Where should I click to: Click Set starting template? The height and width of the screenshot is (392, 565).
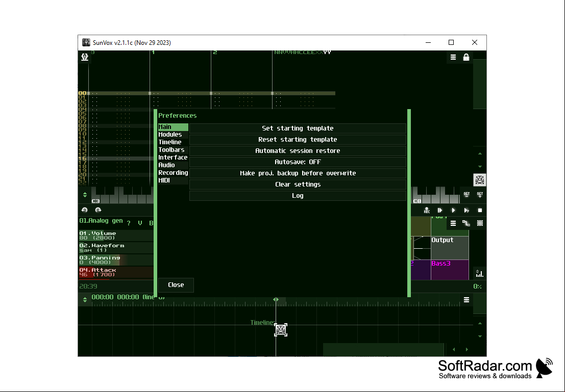298,128
